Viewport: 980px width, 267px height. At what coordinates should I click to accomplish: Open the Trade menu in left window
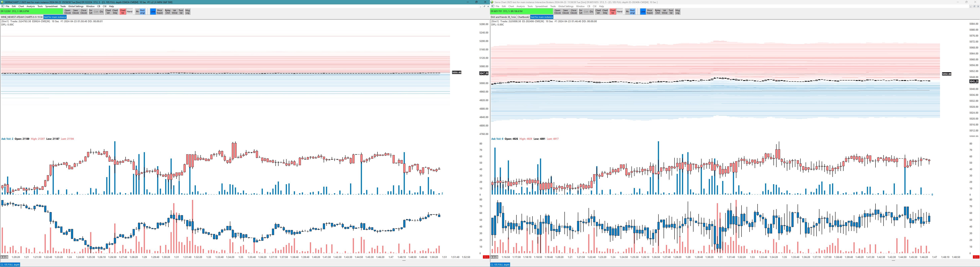tap(63, 7)
